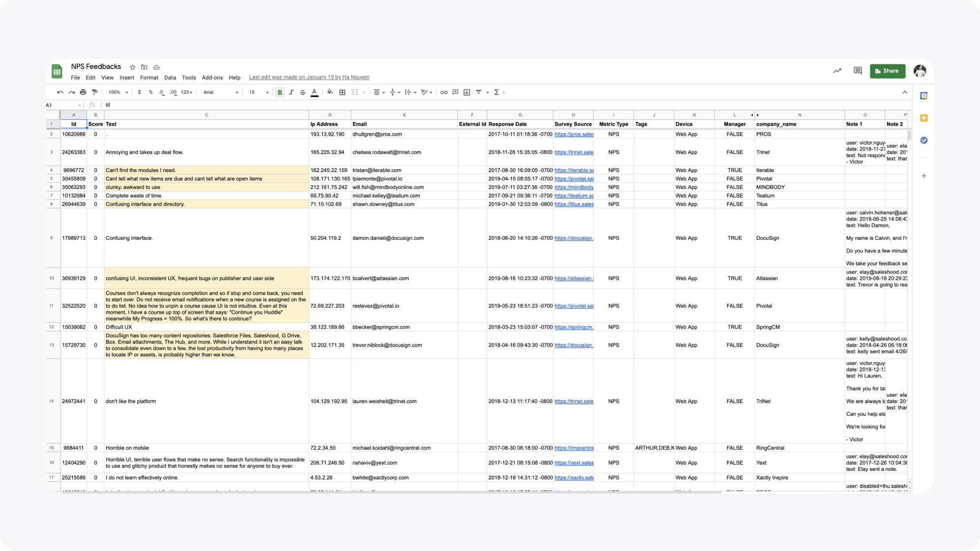Click the Create filter icon

(479, 92)
